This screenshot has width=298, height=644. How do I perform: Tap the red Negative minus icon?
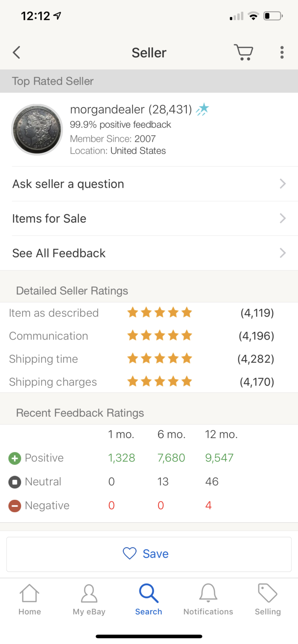[15, 506]
